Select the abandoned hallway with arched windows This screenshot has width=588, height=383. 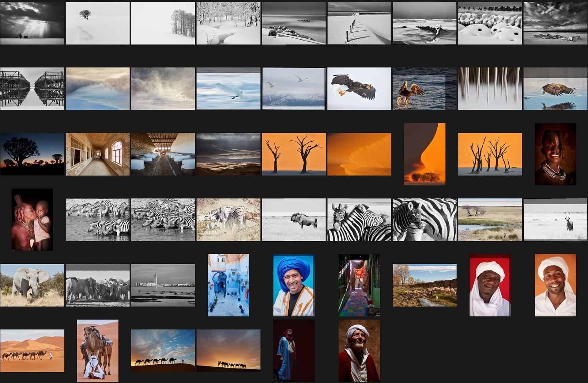point(97,154)
